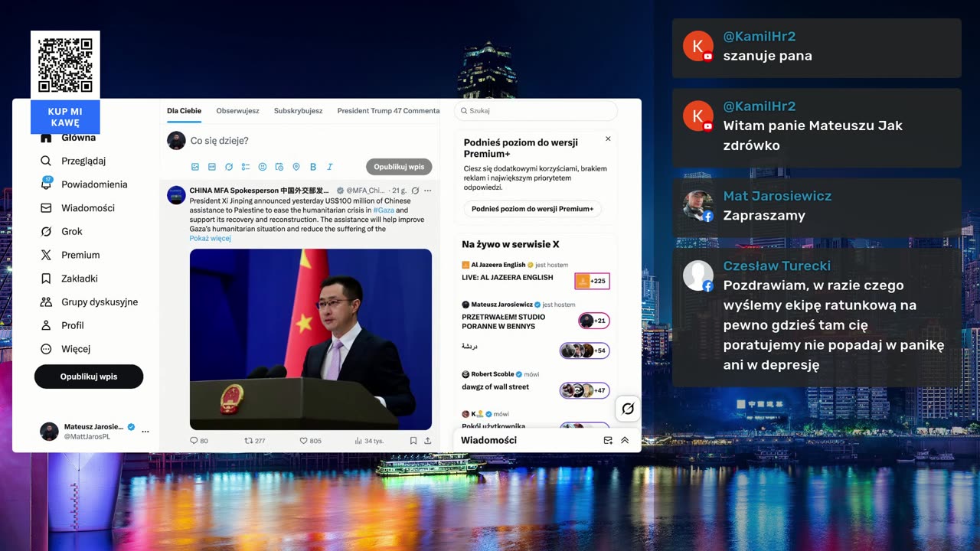Toggle bold text formatting
The width and height of the screenshot is (980, 551).
[x=313, y=167]
